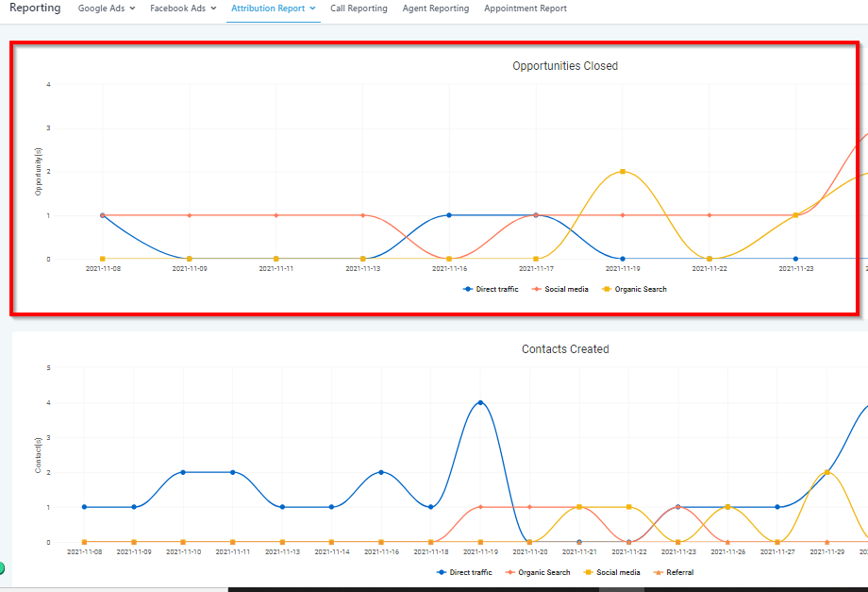Viewport: 868px width, 592px height.
Task: Click Social media point on 2021-11-29 in Contacts Created
Action: pyautogui.click(x=826, y=472)
